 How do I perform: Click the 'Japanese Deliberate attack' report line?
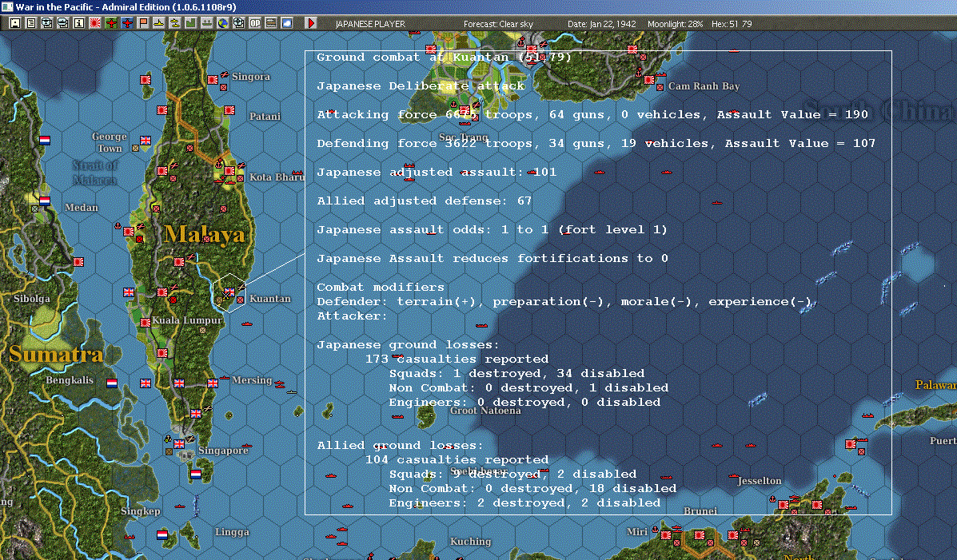[421, 85]
